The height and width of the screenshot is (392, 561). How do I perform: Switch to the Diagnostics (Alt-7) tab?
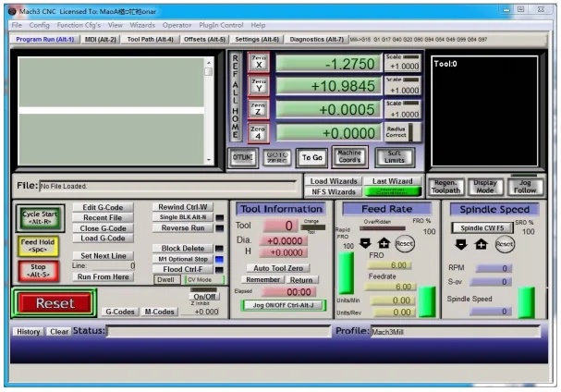[315, 40]
